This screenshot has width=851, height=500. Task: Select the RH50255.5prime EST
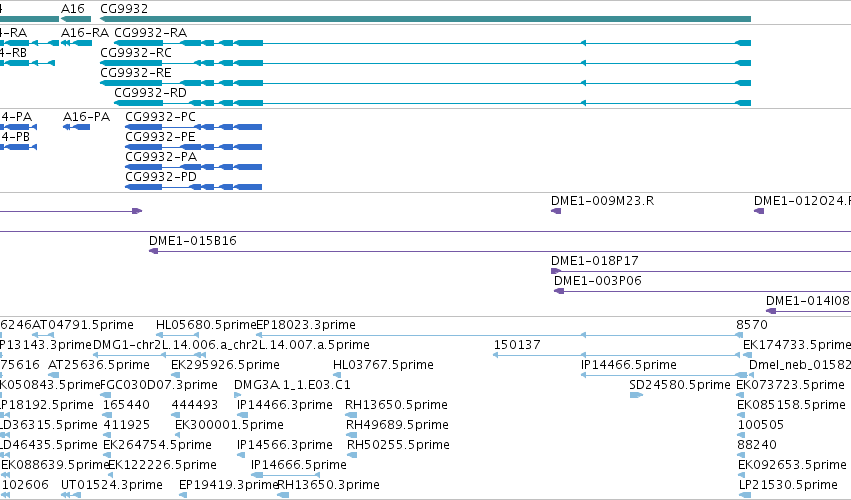pos(352,455)
